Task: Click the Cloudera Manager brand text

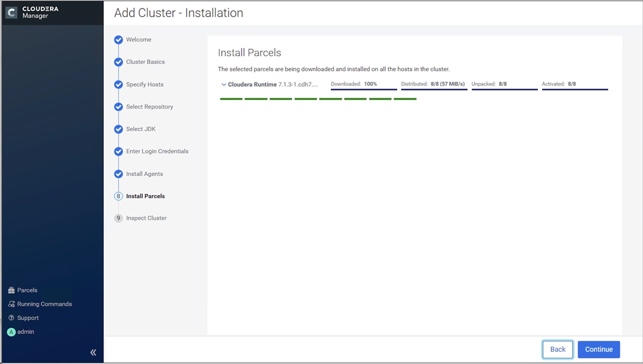Action: pyautogui.click(x=40, y=12)
